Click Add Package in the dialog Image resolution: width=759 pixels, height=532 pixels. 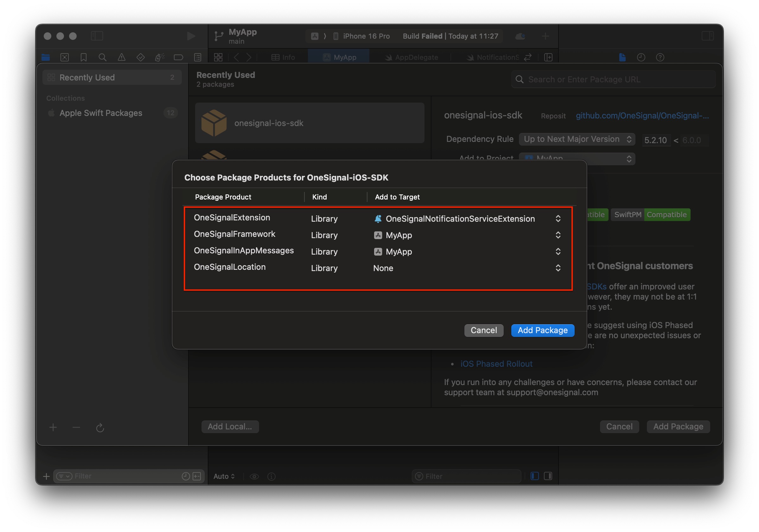pyautogui.click(x=543, y=330)
